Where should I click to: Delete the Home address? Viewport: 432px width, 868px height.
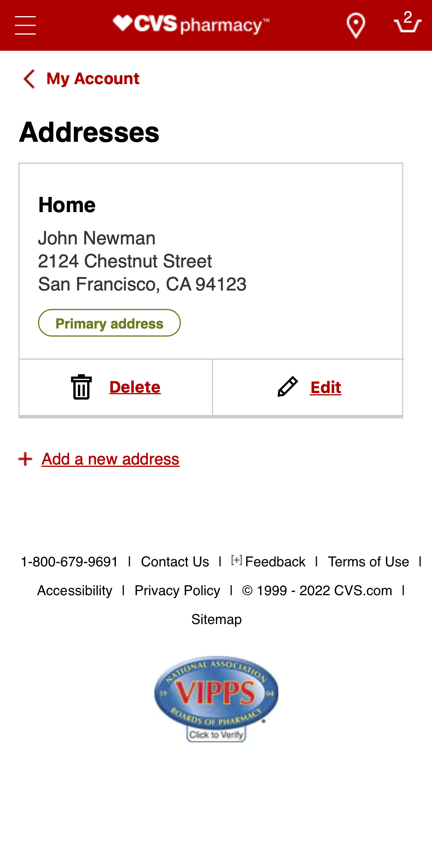pyautogui.click(x=135, y=387)
